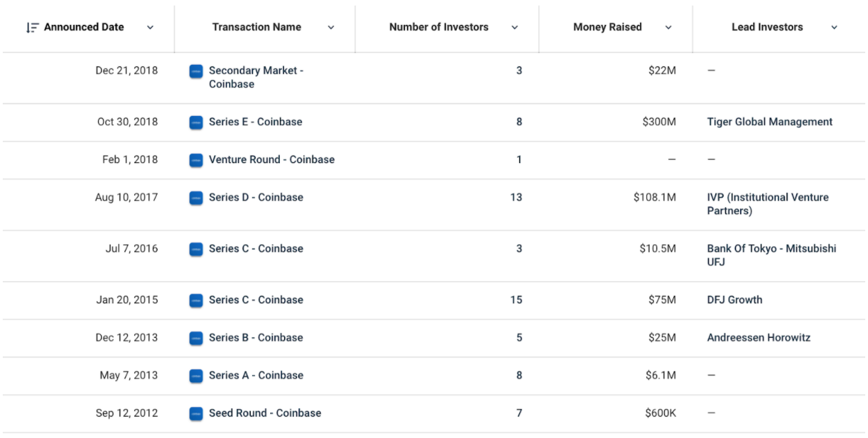
Task: Follow the Andreessen Horowitz lead investor link
Action: pyautogui.click(x=759, y=338)
